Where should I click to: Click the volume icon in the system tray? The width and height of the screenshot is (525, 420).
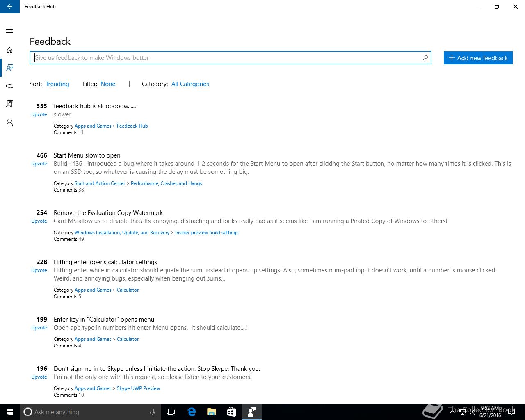tap(472, 412)
